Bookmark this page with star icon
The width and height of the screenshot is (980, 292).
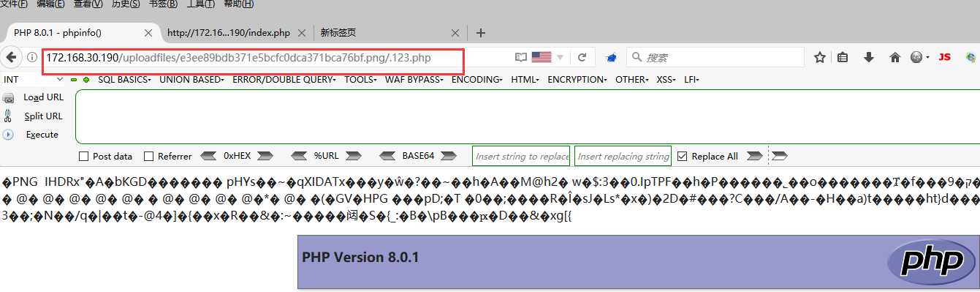pos(820,57)
